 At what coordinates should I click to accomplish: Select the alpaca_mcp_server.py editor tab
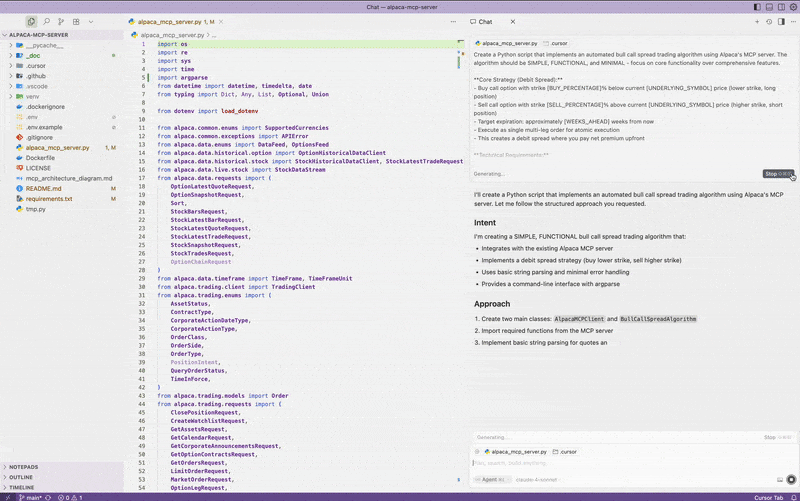point(176,22)
